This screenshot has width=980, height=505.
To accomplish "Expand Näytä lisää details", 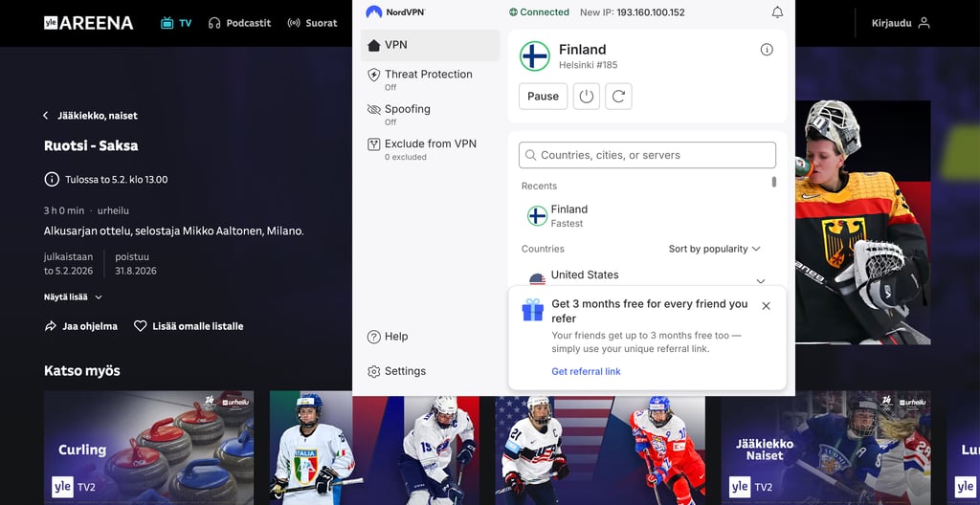I will click(73, 296).
